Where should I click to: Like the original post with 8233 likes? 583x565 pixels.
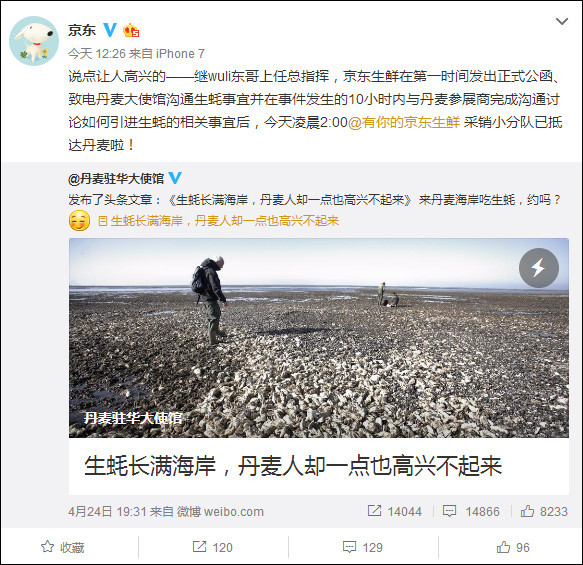(544, 511)
